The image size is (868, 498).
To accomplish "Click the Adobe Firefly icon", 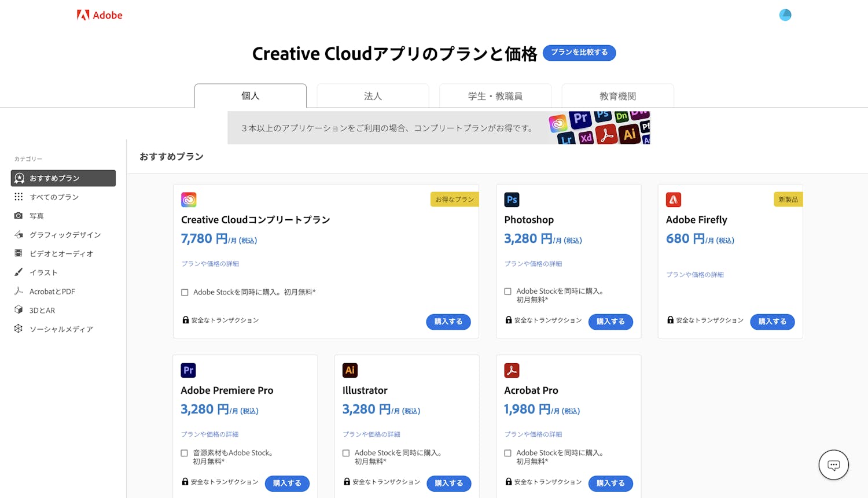I will [x=673, y=200].
